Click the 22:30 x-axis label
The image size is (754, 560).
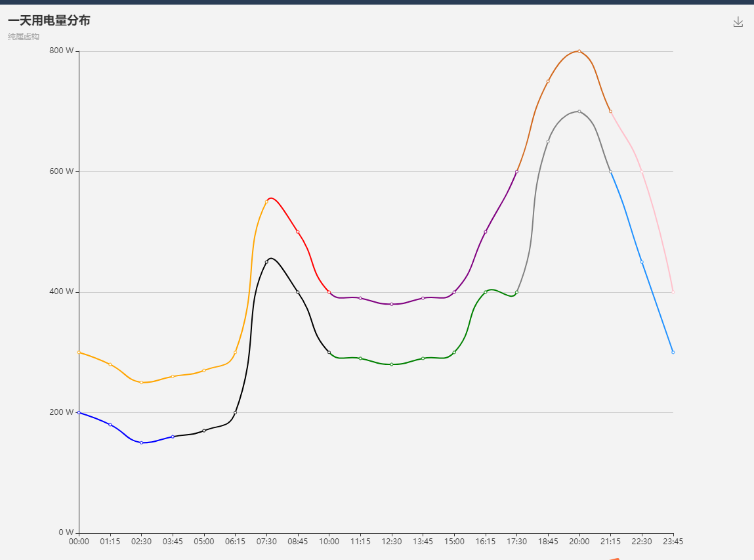click(642, 542)
